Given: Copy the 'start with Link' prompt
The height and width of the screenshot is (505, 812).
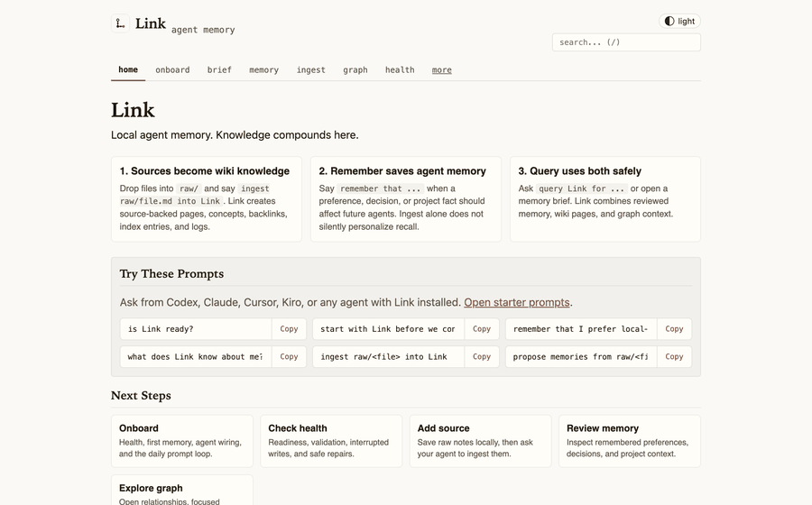Looking at the screenshot, I should point(482,329).
